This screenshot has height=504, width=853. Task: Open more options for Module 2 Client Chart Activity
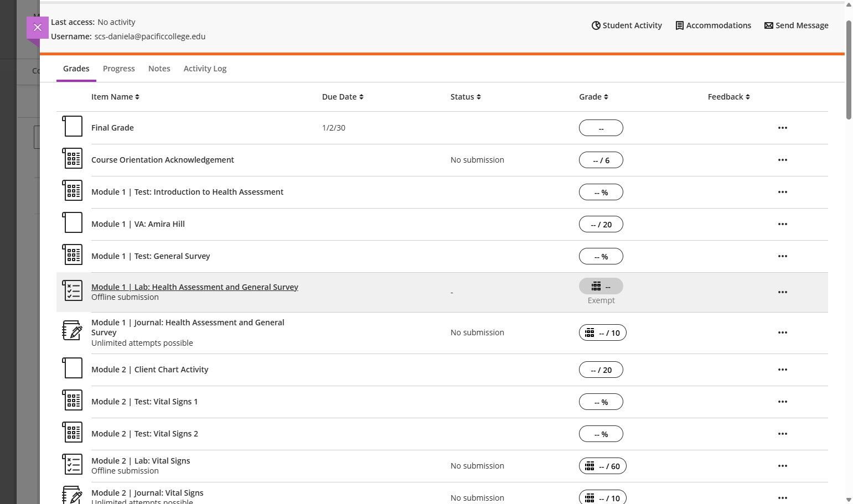pos(783,370)
